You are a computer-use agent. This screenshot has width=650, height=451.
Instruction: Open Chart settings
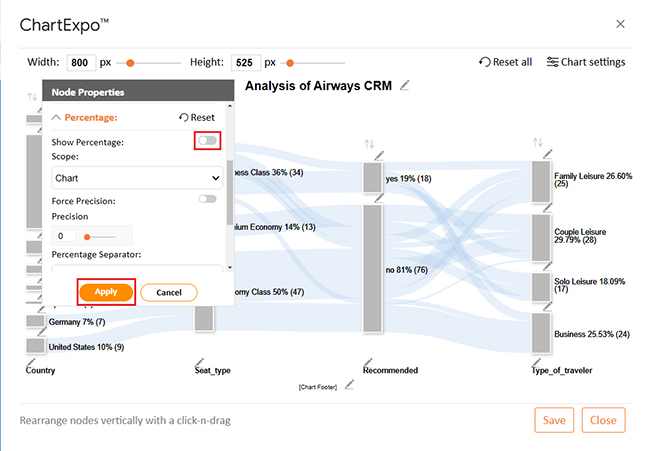tap(586, 62)
